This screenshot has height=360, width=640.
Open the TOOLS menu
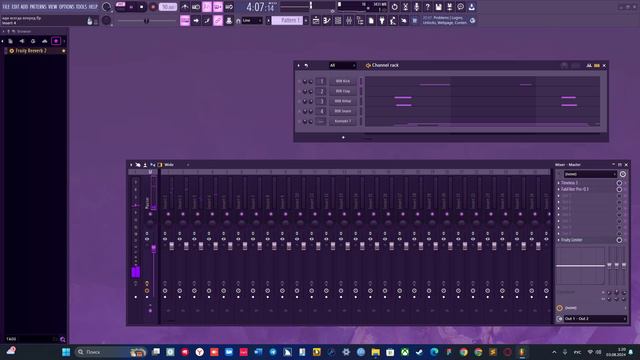[81, 7]
